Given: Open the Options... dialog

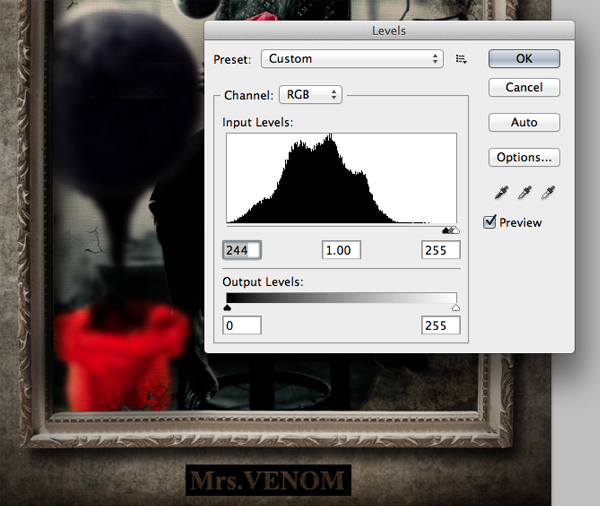Looking at the screenshot, I should click(524, 157).
